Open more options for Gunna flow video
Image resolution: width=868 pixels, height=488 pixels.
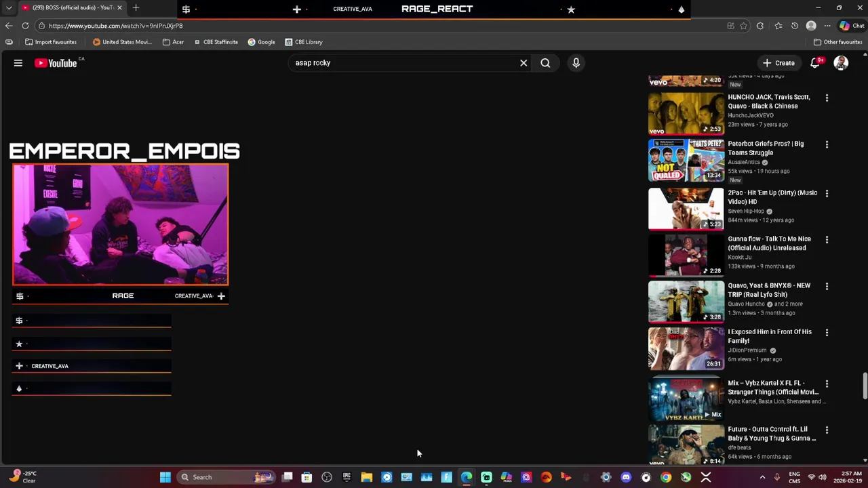pyautogui.click(x=827, y=239)
